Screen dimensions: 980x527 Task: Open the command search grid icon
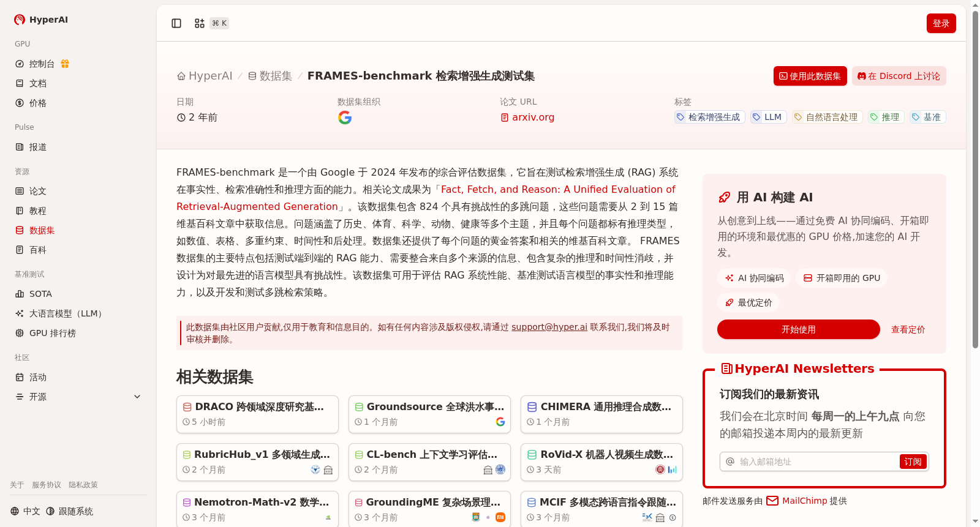(x=200, y=23)
